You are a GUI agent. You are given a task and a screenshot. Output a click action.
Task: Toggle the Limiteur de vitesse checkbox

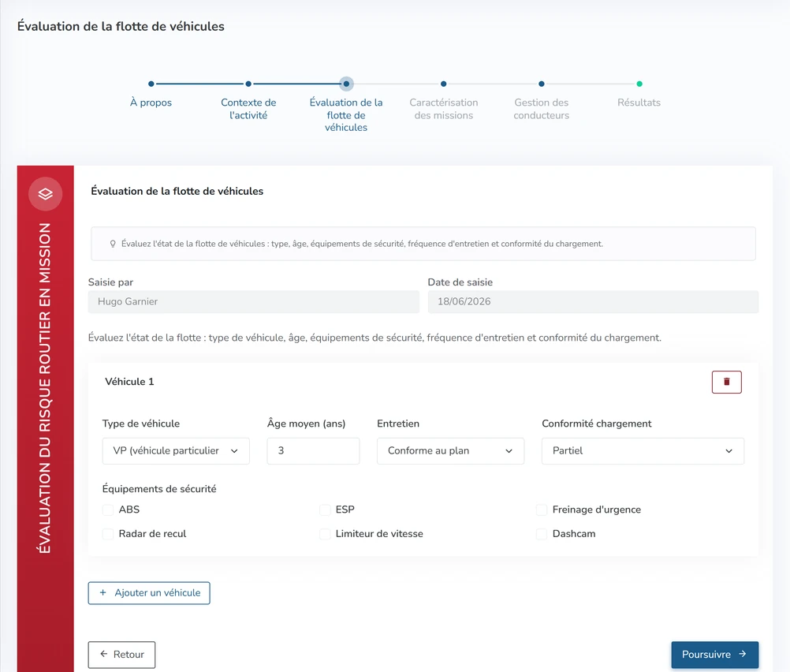click(x=325, y=534)
